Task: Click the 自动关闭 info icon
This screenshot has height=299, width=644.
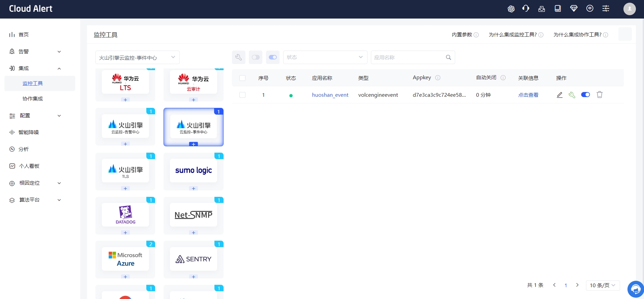Action: coord(503,78)
